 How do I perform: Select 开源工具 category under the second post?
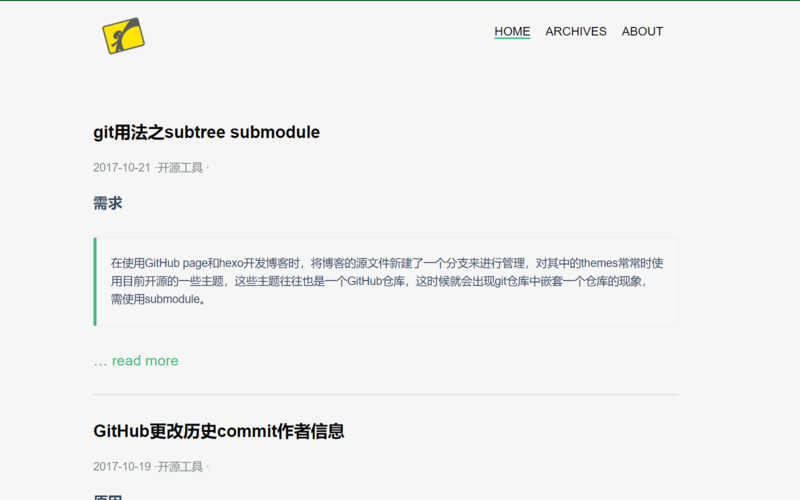coord(180,467)
